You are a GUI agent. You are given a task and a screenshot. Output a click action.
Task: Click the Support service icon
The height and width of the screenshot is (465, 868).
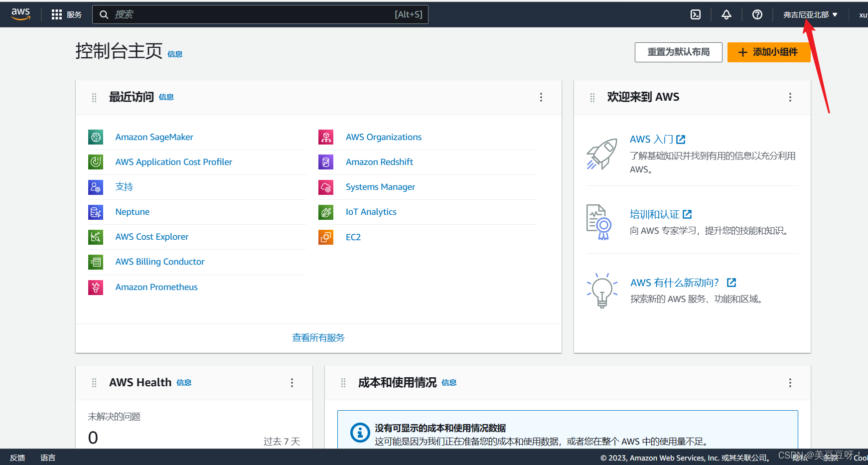click(x=96, y=187)
